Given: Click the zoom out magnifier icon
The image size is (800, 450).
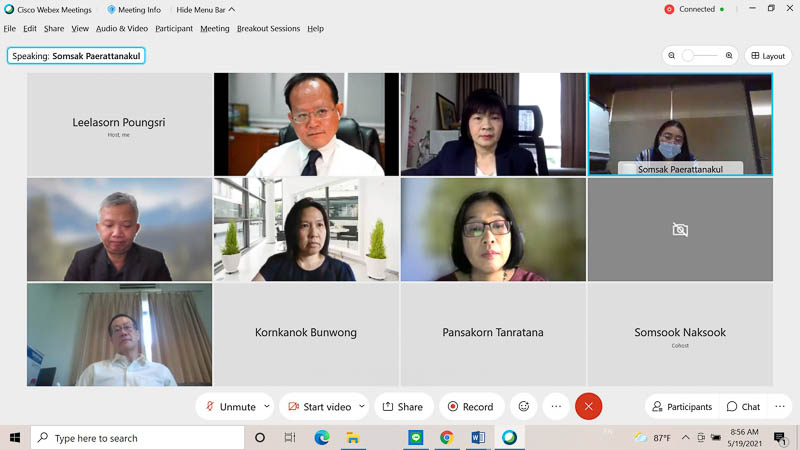Looking at the screenshot, I should point(672,56).
